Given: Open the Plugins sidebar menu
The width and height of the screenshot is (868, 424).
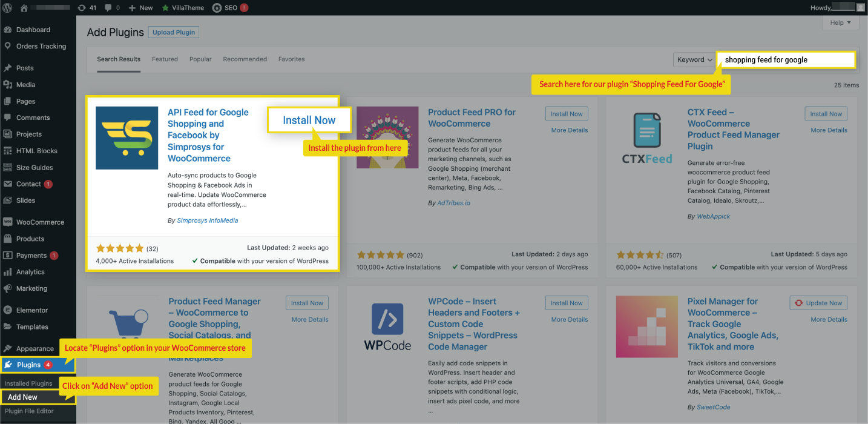Looking at the screenshot, I should [x=38, y=365].
